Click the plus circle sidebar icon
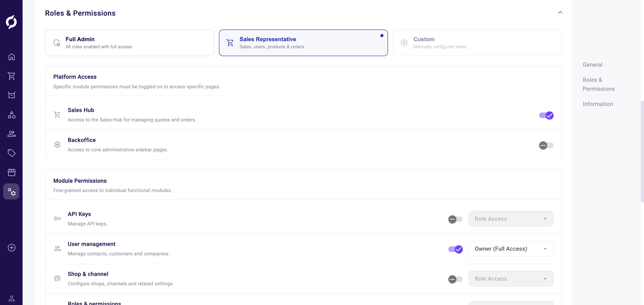 [11, 248]
